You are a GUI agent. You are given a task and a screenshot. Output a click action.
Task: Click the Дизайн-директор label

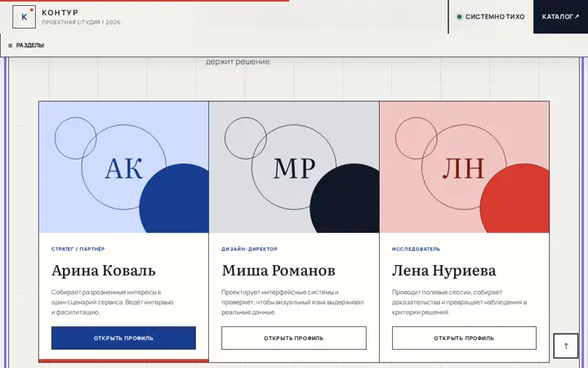[x=249, y=249]
